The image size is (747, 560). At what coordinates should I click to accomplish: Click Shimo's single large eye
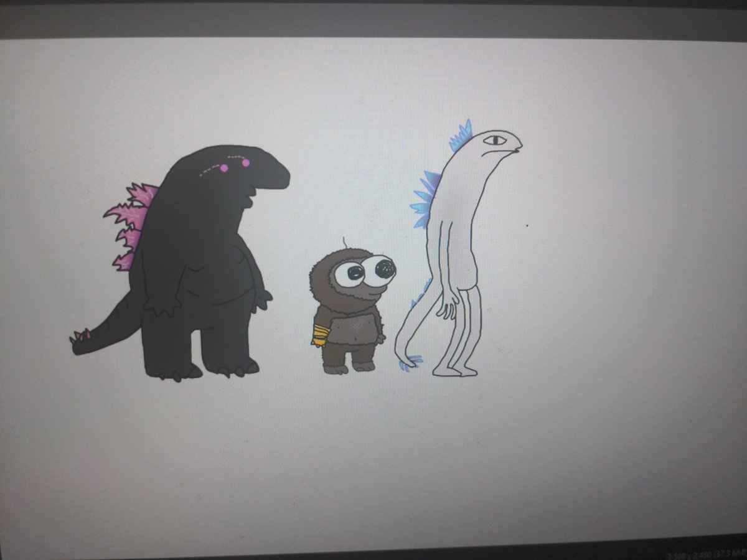pyautogui.click(x=494, y=141)
